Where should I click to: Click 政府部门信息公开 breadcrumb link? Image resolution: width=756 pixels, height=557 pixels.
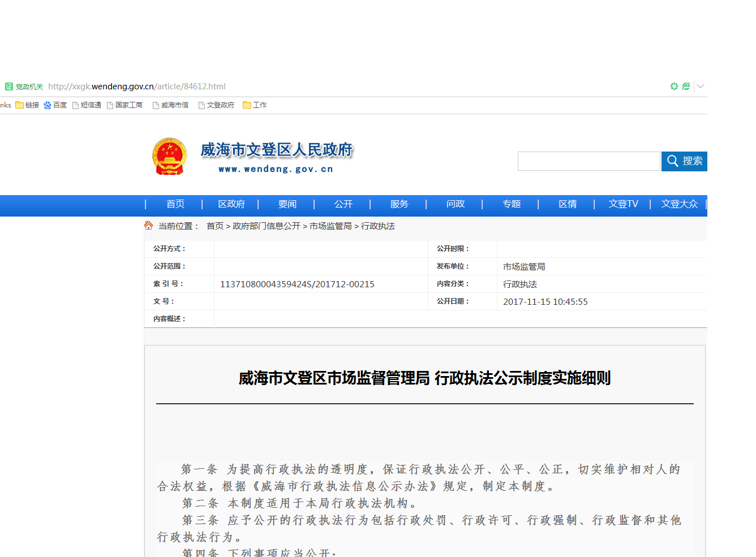267,226
